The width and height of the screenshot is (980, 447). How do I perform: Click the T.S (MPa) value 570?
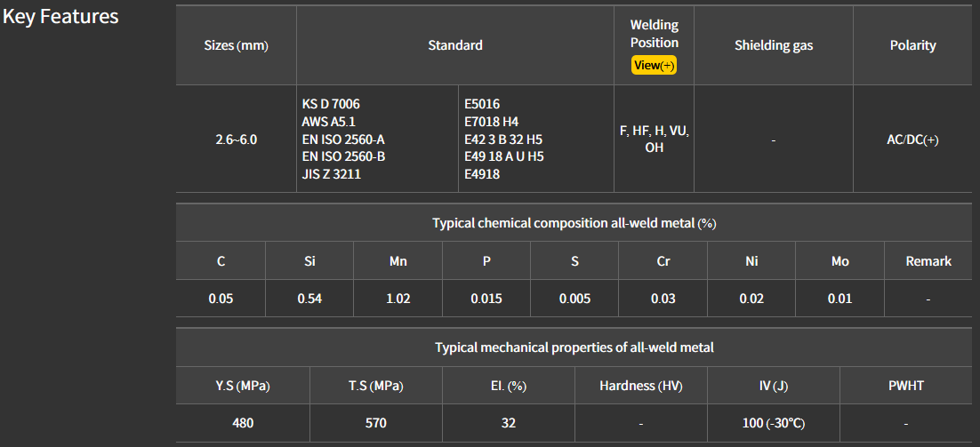click(375, 423)
